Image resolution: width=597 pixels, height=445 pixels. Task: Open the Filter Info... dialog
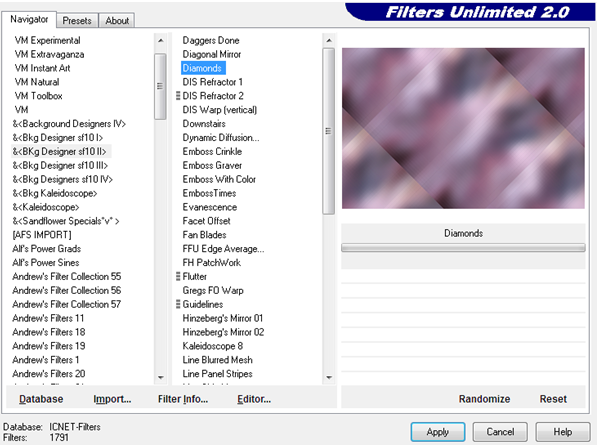pos(183,399)
